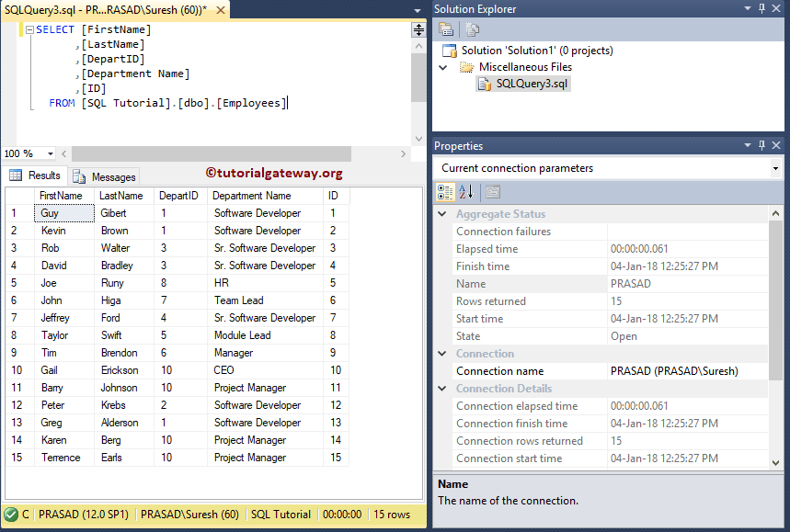
Task: Collapse the Connection Details section
Action: 441,388
